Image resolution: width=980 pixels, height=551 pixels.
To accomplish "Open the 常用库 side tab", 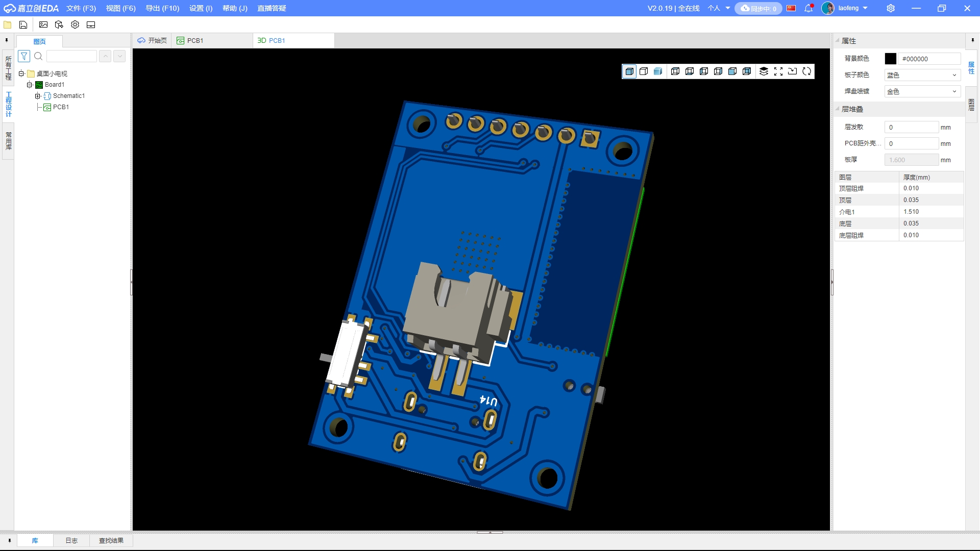I will click(x=8, y=141).
